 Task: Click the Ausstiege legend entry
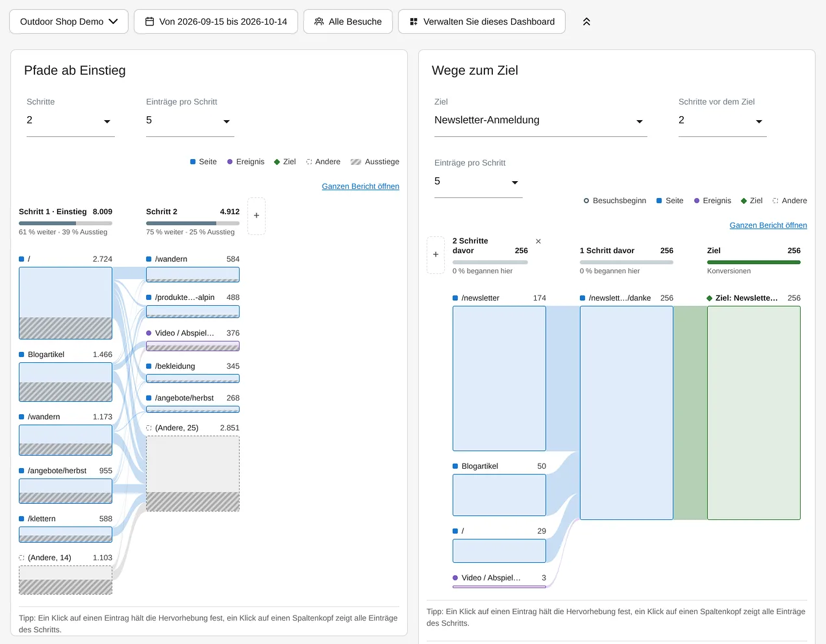click(x=375, y=162)
